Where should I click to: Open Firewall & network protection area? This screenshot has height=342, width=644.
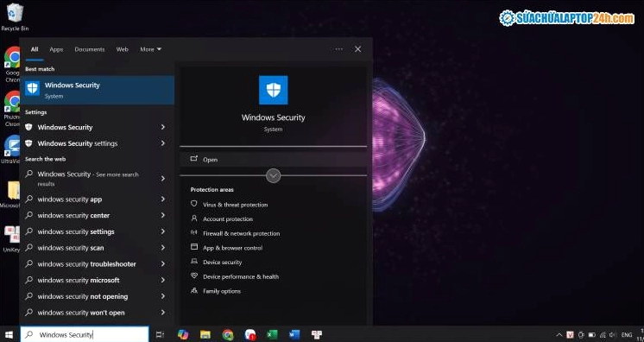pyautogui.click(x=241, y=233)
